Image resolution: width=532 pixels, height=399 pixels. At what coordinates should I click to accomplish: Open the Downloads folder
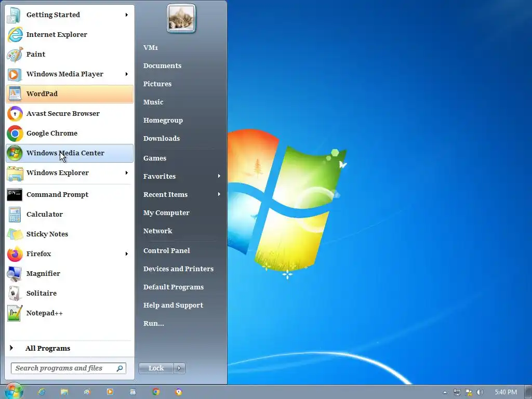(x=162, y=138)
